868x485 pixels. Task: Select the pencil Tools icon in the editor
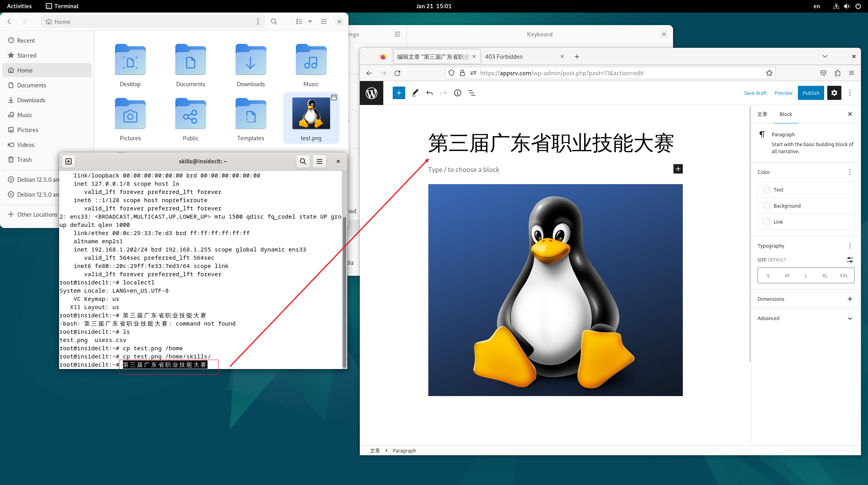[x=415, y=93]
